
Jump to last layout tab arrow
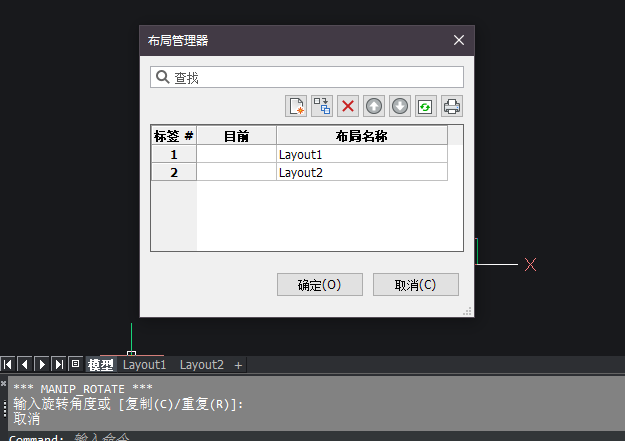pyautogui.click(x=59, y=365)
